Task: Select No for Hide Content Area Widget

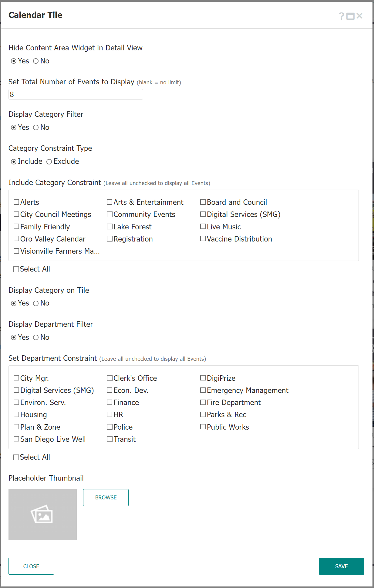Action: [x=36, y=61]
